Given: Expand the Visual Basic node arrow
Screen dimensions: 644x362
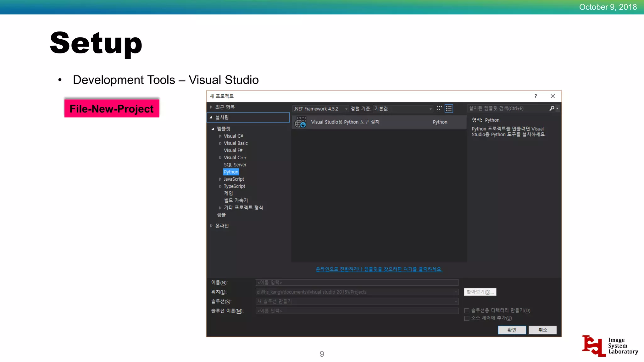Looking at the screenshot, I should [x=220, y=143].
